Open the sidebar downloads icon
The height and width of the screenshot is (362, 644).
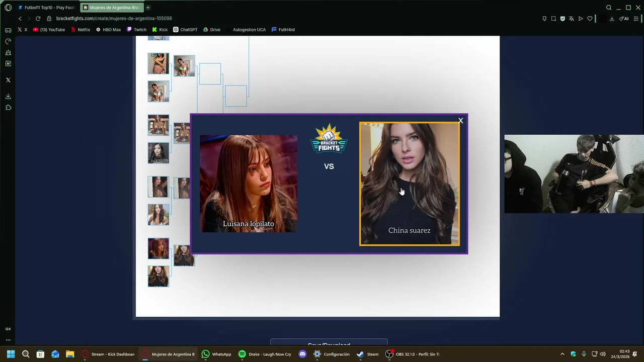coord(8,97)
